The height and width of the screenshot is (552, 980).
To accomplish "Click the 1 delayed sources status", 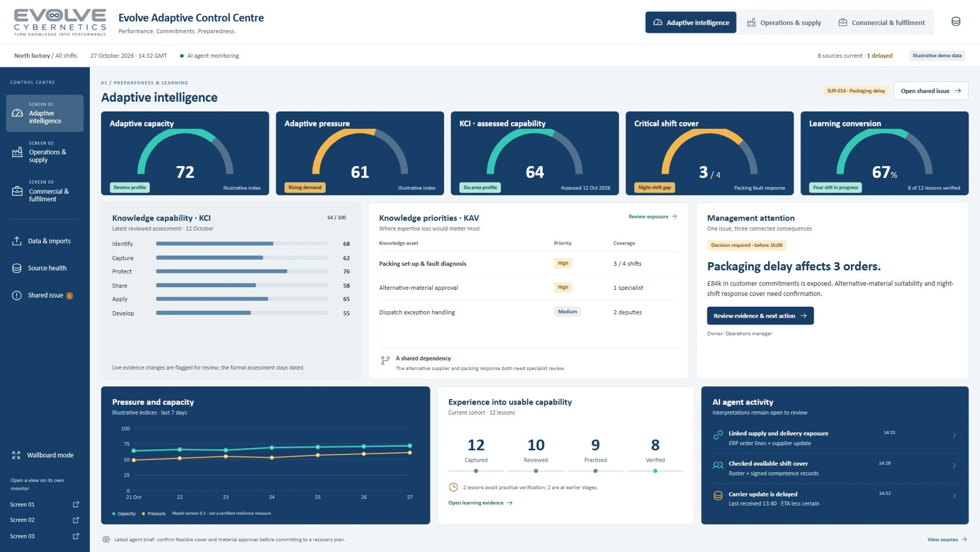I will point(879,56).
